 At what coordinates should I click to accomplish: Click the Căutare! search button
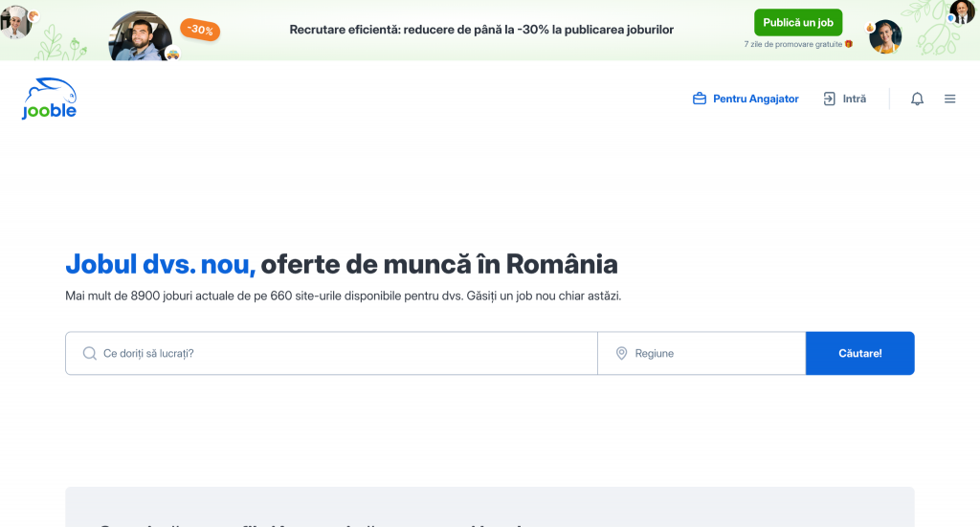860,354
